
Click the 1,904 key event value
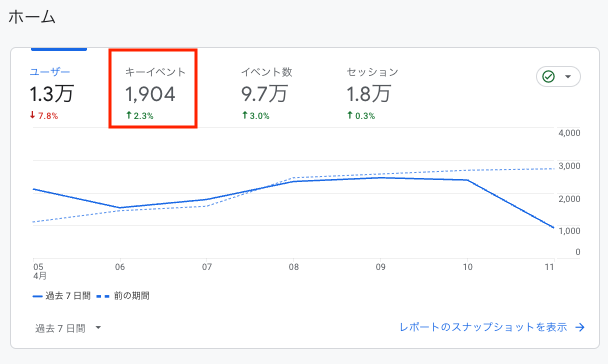150,94
